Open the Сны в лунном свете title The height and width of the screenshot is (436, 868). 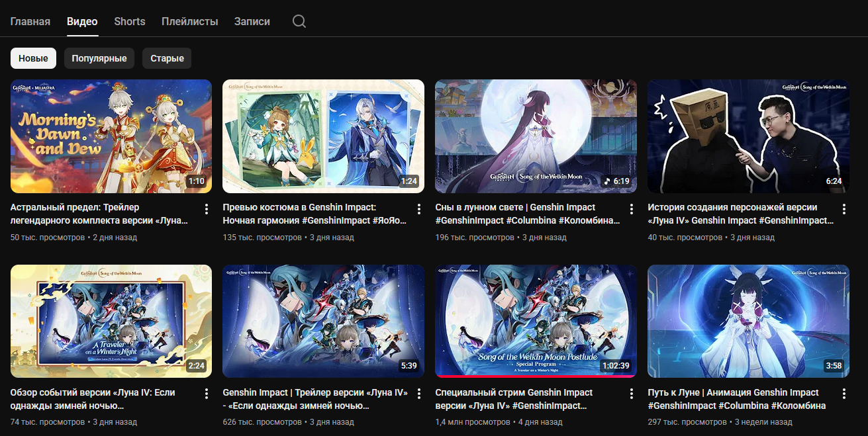(x=528, y=214)
